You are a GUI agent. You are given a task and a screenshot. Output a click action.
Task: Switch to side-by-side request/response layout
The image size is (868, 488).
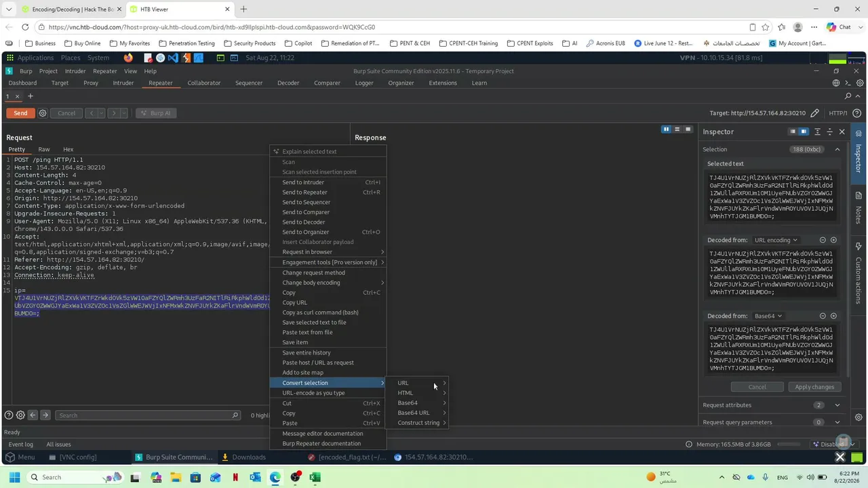pos(666,129)
